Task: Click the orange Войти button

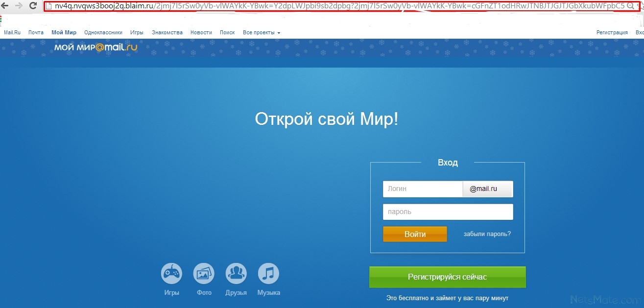Action: [415, 234]
